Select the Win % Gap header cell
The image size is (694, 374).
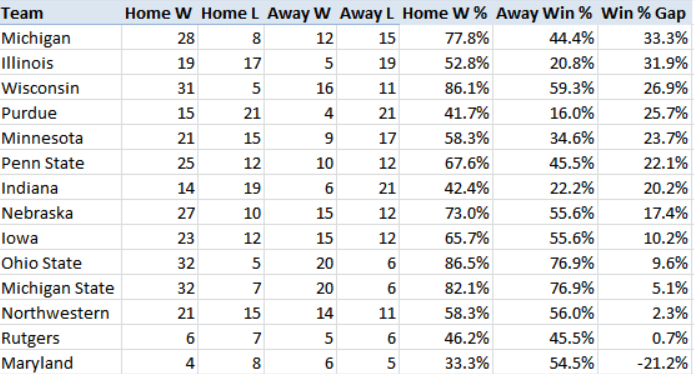tap(646, 13)
